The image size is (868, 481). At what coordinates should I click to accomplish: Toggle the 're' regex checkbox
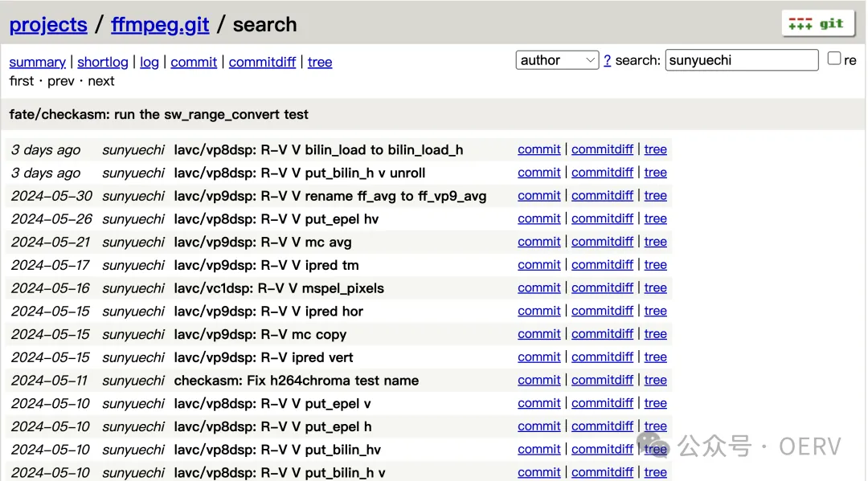pos(834,59)
